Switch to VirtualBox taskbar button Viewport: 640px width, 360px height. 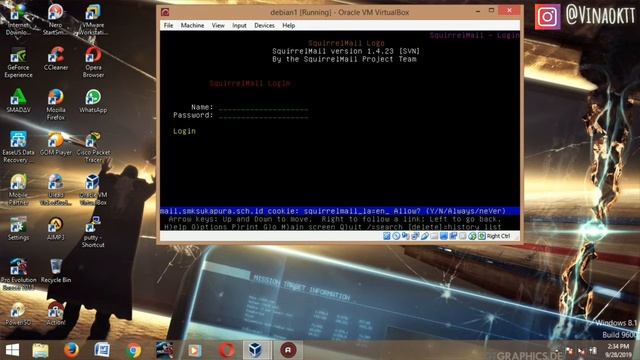257,350
